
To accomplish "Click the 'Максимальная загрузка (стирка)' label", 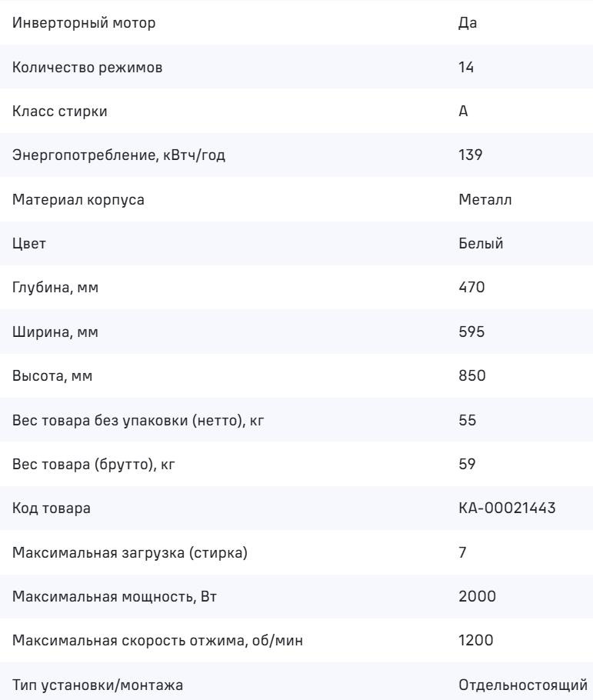I will (130, 553).
